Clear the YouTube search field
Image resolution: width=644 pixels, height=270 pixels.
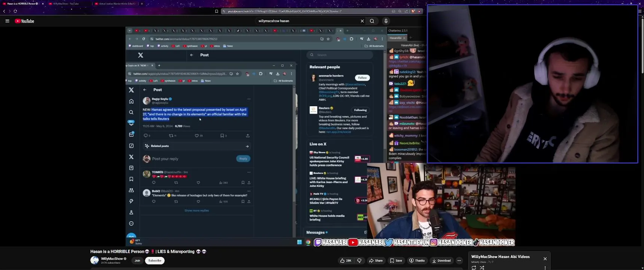point(362,21)
